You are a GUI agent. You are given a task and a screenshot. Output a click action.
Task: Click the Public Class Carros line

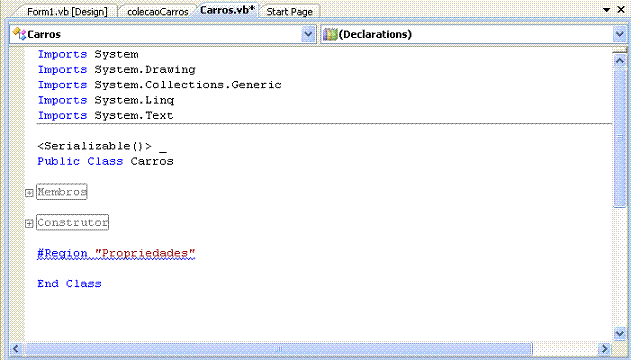click(105, 161)
